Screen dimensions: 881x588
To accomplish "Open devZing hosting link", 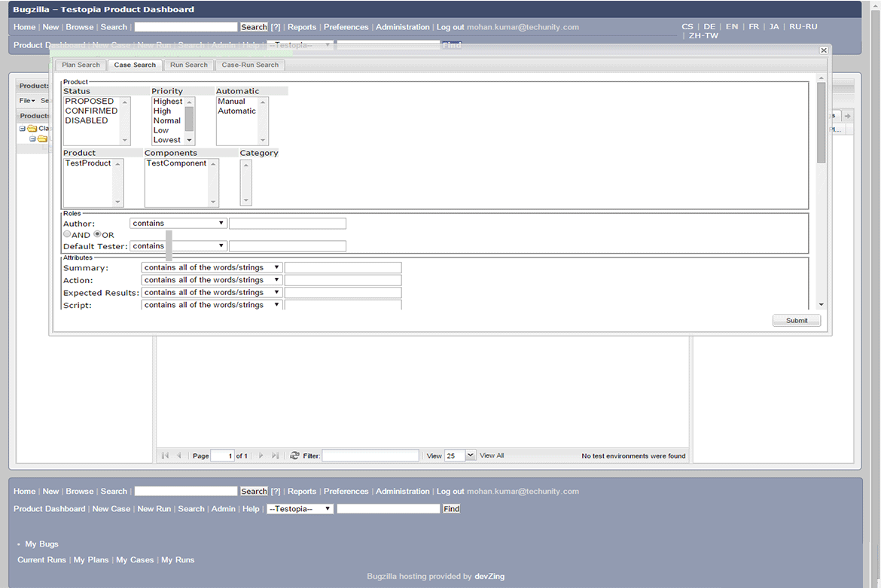I will 489,576.
